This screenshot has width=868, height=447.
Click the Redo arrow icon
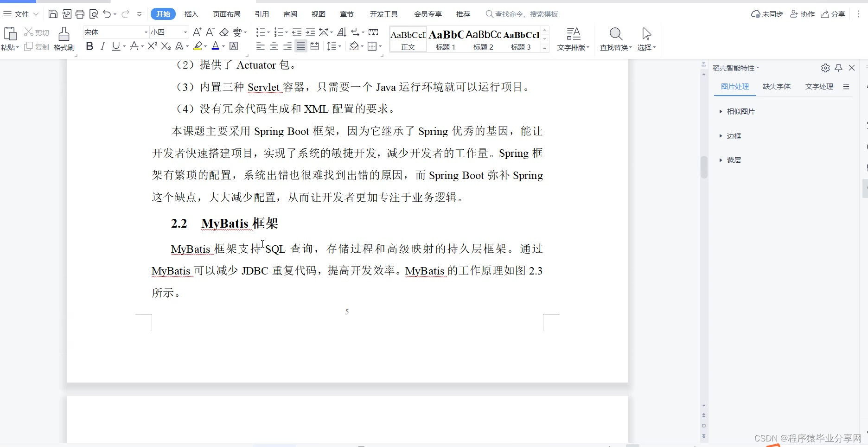[125, 14]
